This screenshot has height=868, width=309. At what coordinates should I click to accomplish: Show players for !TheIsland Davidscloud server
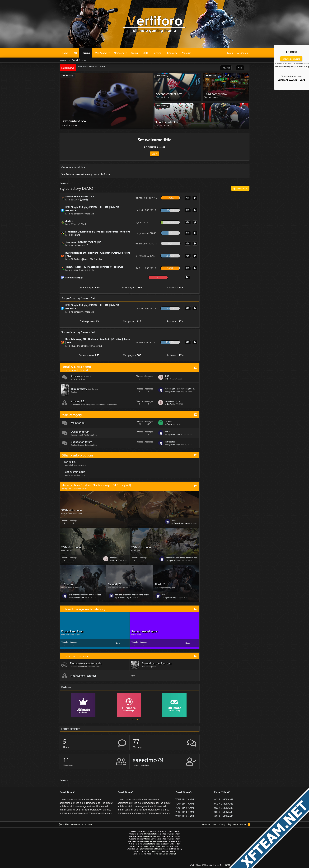tap(187, 233)
